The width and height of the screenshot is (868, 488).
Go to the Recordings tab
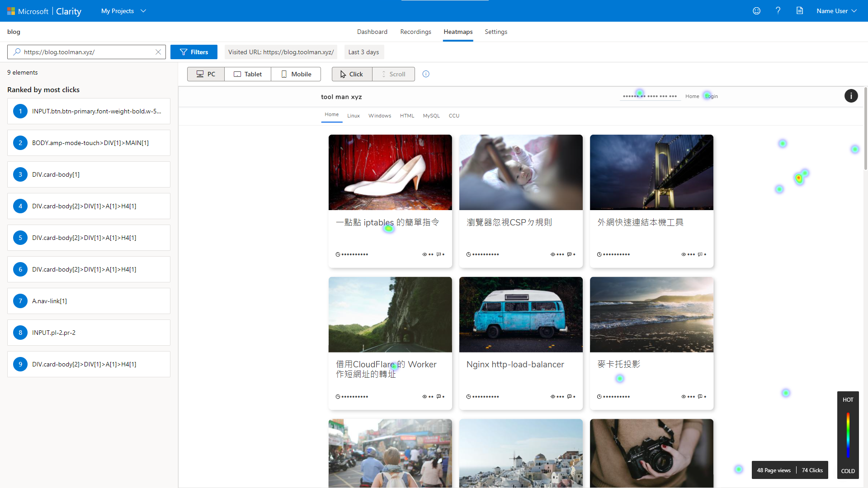pyautogui.click(x=415, y=32)
